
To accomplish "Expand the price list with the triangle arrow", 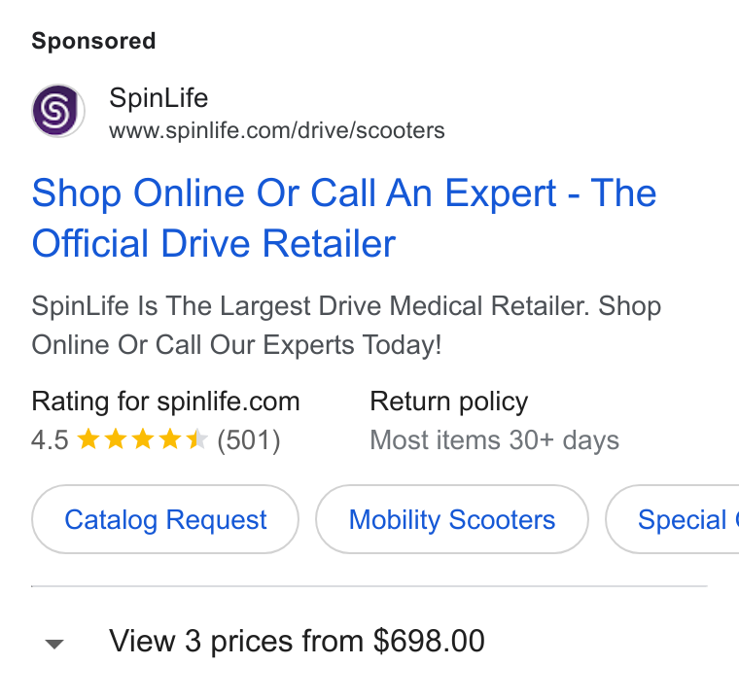I will click(54, 644).
